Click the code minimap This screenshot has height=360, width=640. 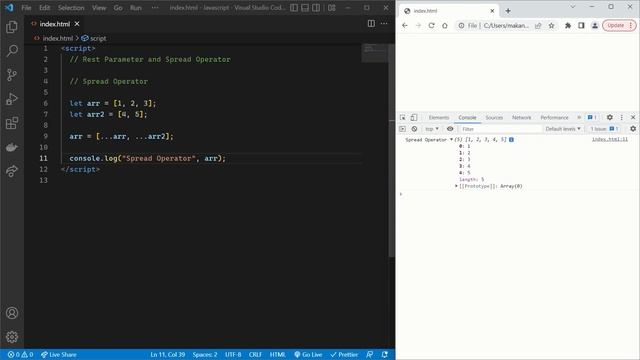(375, 53)
